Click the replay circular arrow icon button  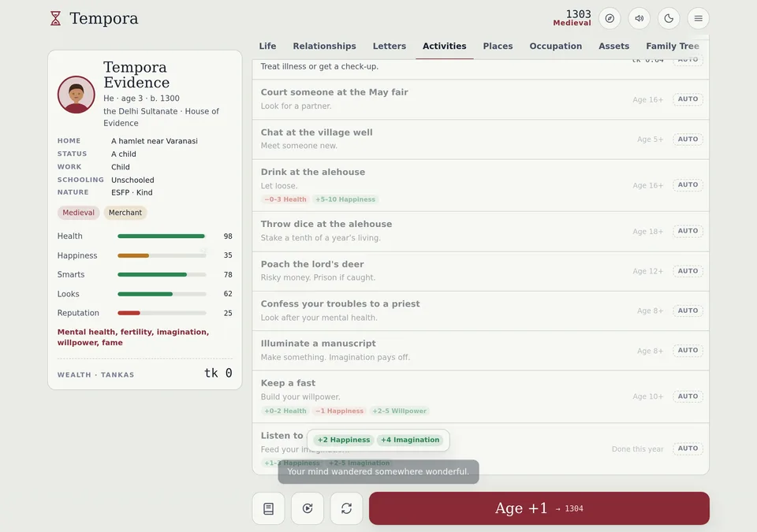click(x=308, y=508)
